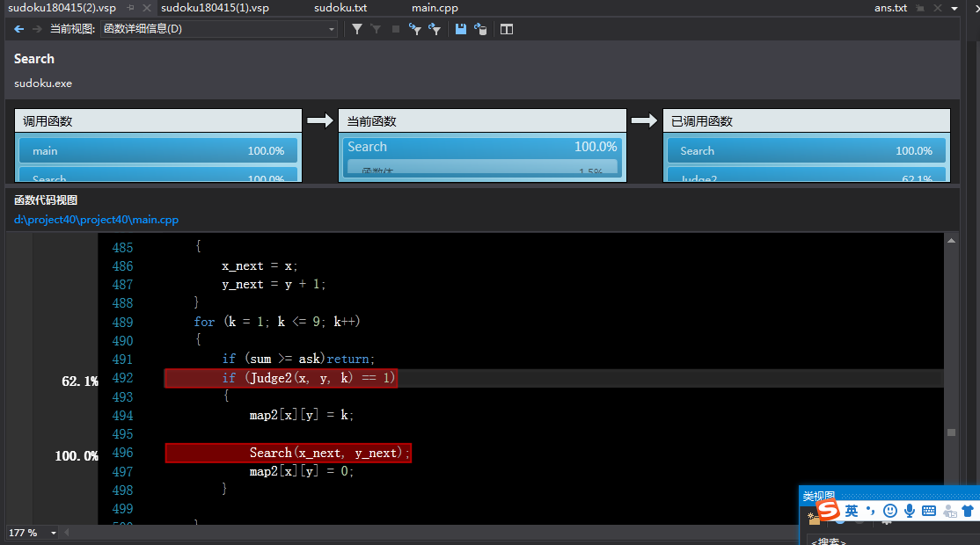Toggle Sogou punctuation mode button
The image size is (980, 545).
coord(871,511)
